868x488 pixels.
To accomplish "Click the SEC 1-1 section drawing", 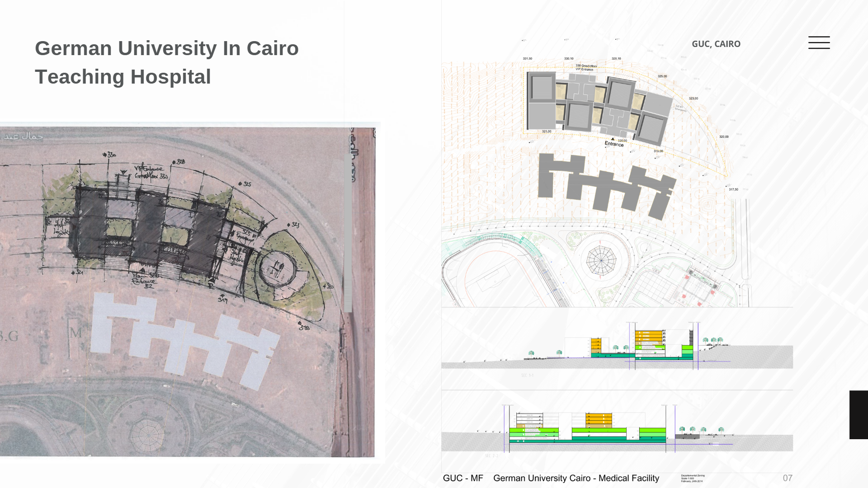I will tap(617, 349).
